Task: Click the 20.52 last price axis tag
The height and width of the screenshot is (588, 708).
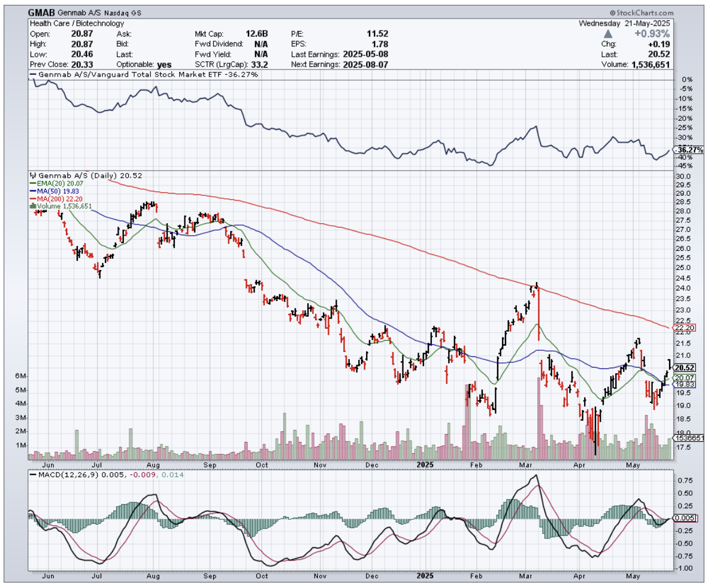Action: pyautogui.click(x=684, y=368)
